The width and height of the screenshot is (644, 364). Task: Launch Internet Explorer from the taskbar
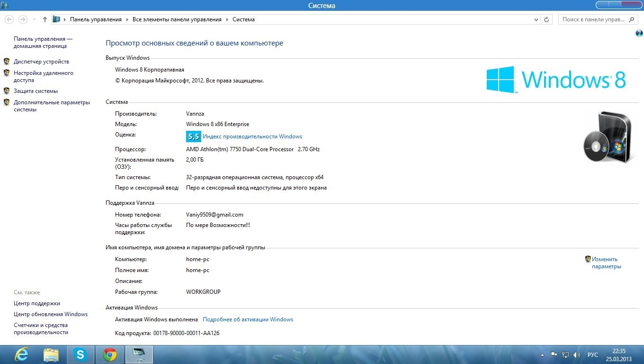tap(22, 355)
